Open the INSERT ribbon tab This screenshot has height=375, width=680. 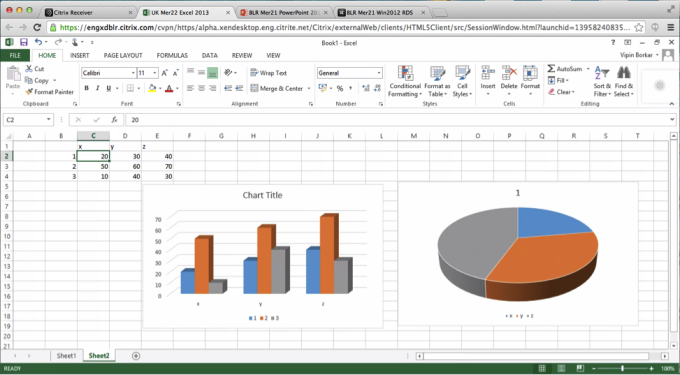pos(80,55)
